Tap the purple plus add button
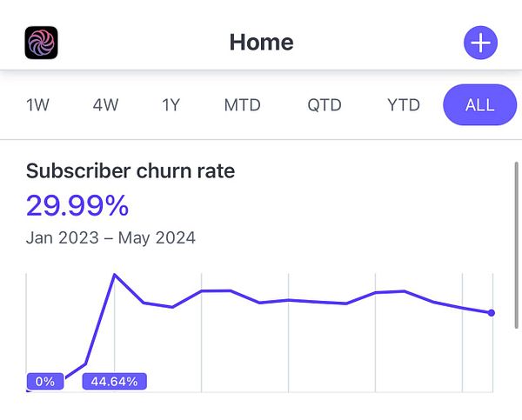 click(x=481, y=43)
